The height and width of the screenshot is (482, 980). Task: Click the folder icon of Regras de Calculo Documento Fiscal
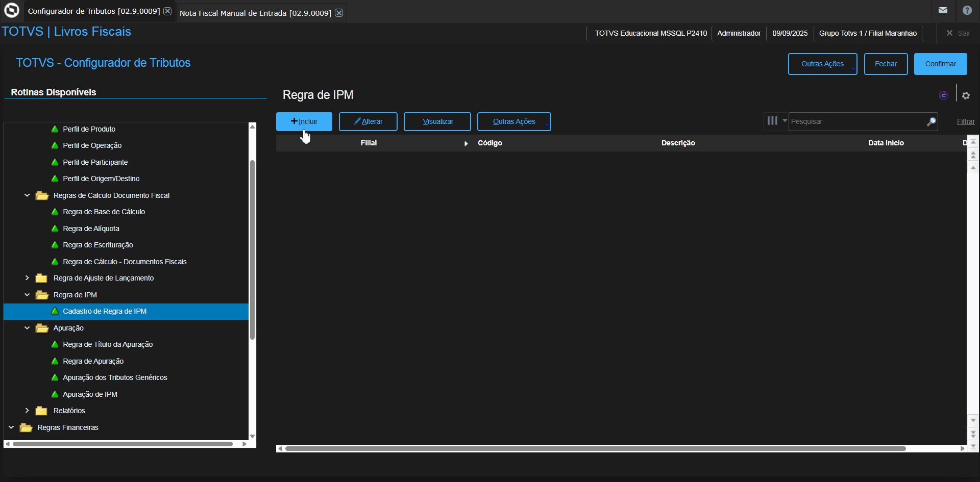coord(42,195)
